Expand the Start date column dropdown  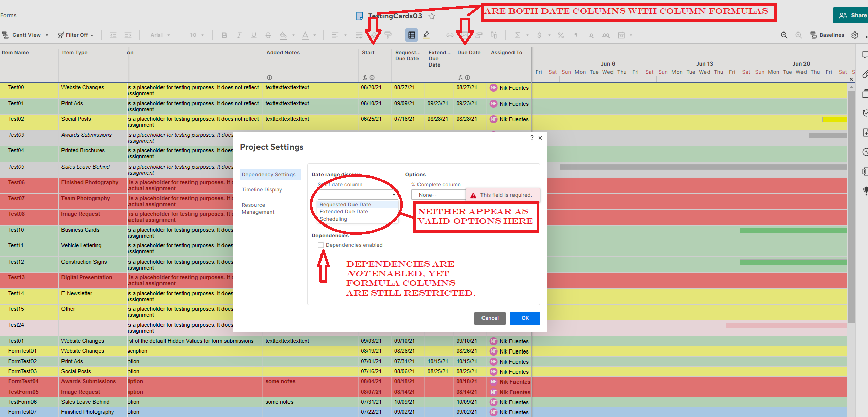click(357, 195)
